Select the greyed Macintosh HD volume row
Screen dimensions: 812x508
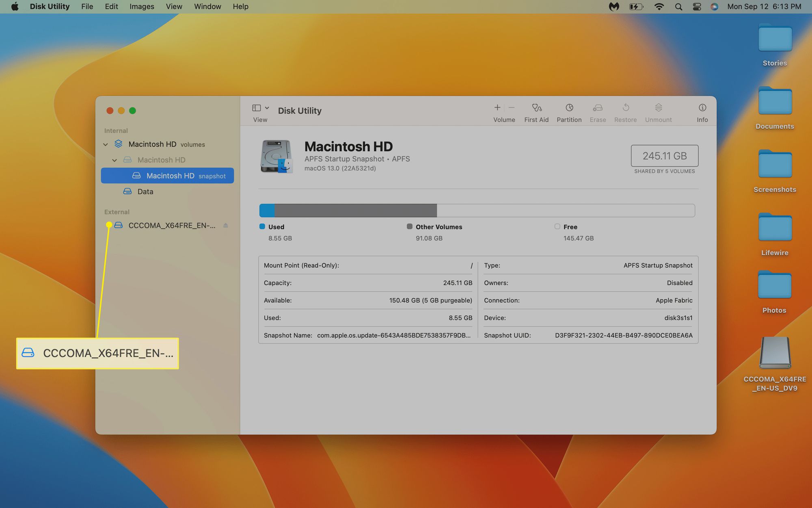tap(167, 160)
